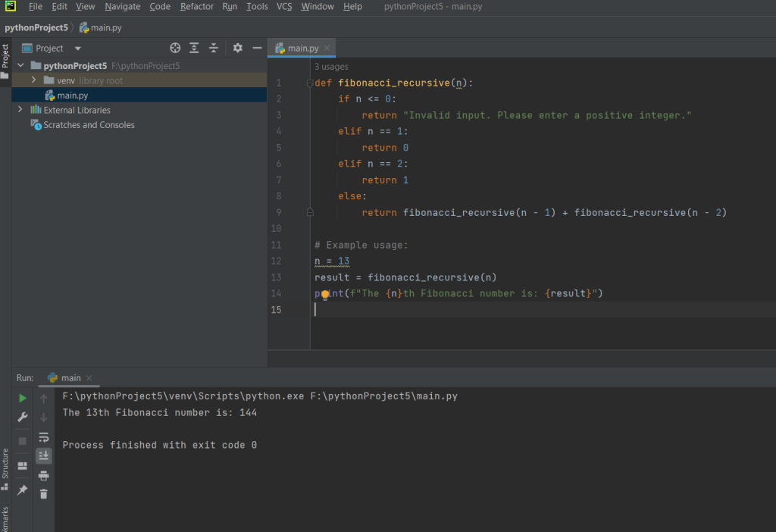
Task: Open the Structure tool window
Action: (x=5, y=463)
